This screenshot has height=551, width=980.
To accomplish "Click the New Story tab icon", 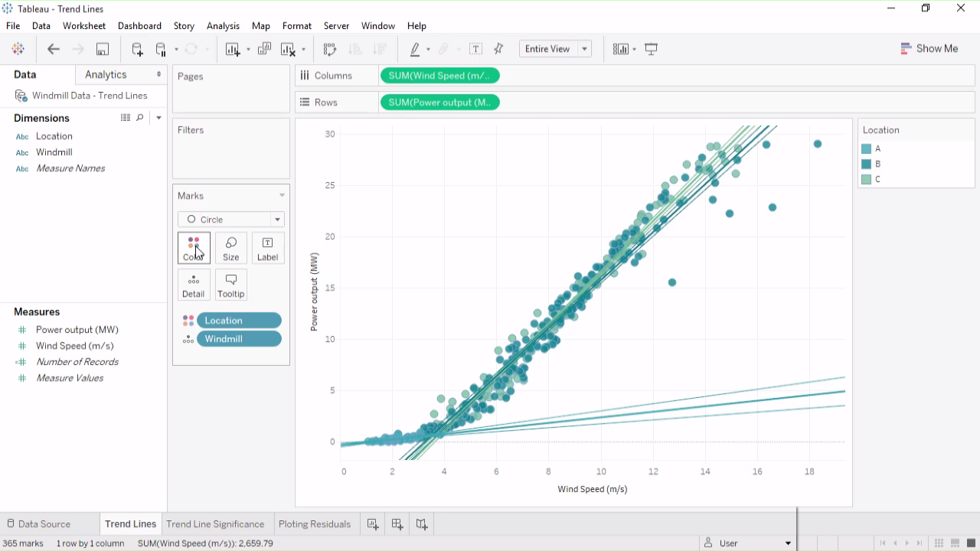I will click(422, 524).
